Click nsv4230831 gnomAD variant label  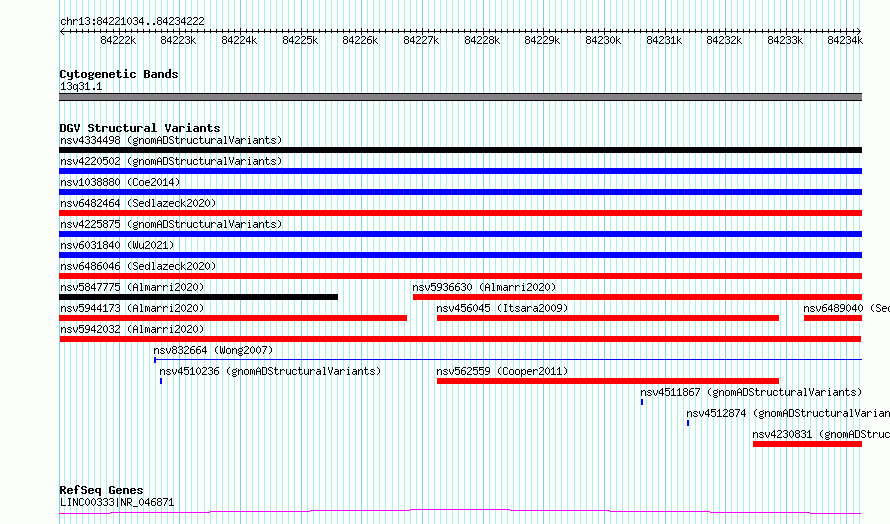[x=821, y=434]
